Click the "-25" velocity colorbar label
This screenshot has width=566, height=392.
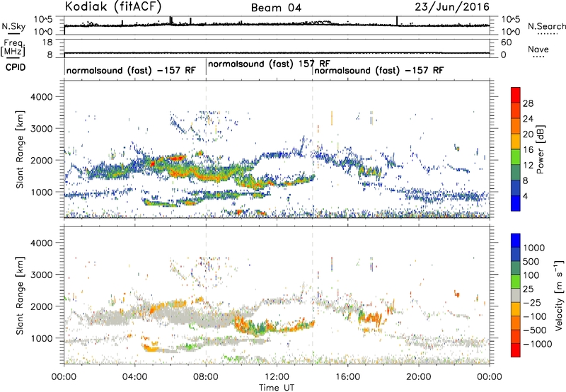pyautogui.click(x=533, y=303)
